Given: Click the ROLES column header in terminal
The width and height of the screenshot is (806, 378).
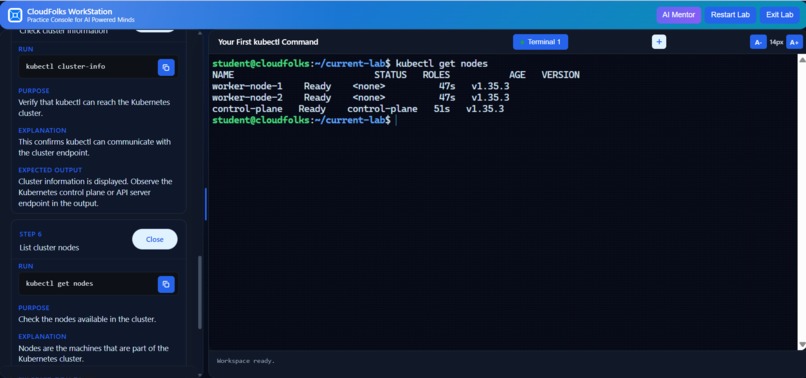Looking at the screenshot, I should click(436, 75).
